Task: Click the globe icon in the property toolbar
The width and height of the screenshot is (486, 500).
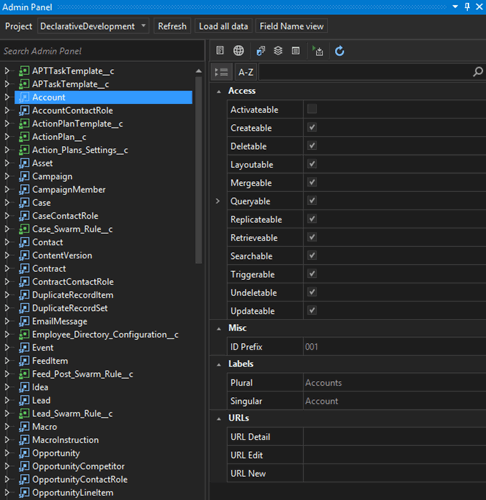Action: [x=238, y=51]
